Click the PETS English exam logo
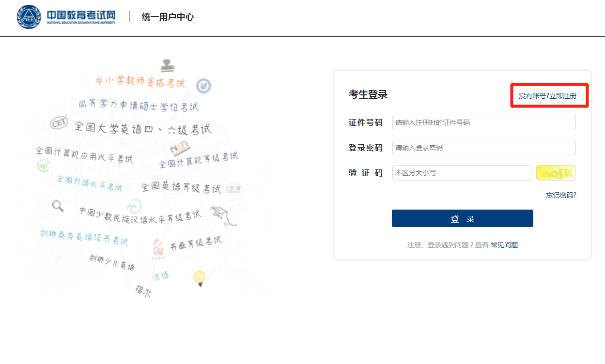605x364 pixels. point(233,189)
